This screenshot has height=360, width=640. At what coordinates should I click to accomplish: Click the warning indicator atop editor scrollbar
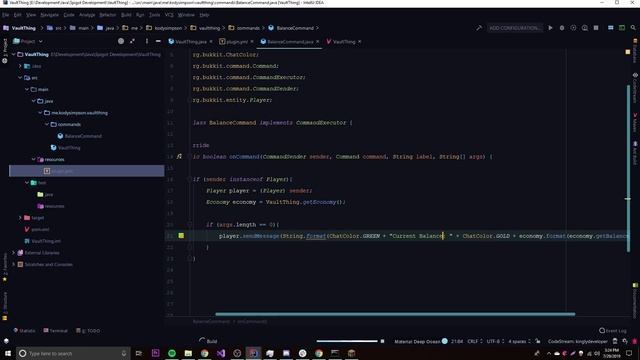tap(628, 52)
